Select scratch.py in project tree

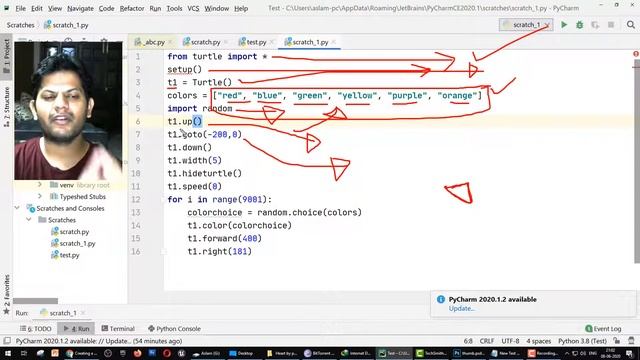click(x=70, y=231)
